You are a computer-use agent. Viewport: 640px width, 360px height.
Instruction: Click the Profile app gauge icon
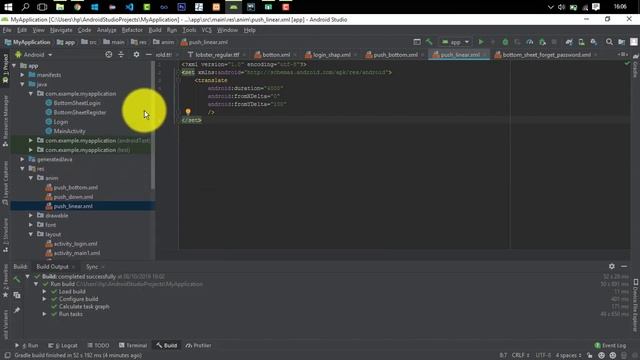[x=530, y=42]
